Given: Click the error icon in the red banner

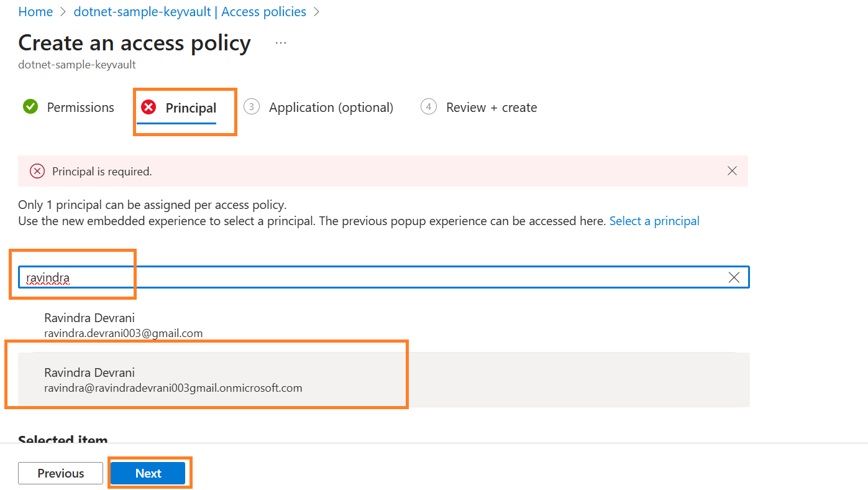Looking at the screenshot, I should pyautogui.click(x=37, y=171).
